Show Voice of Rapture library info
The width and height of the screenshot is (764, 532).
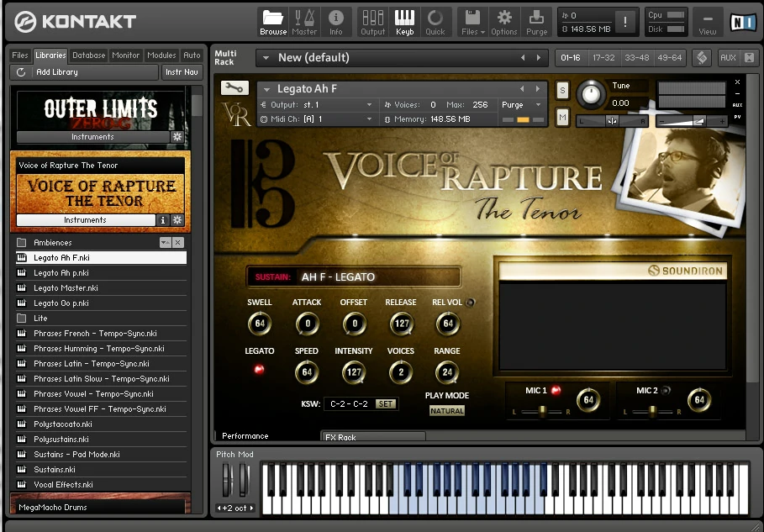pyautogui.click(x=163, y=220)
